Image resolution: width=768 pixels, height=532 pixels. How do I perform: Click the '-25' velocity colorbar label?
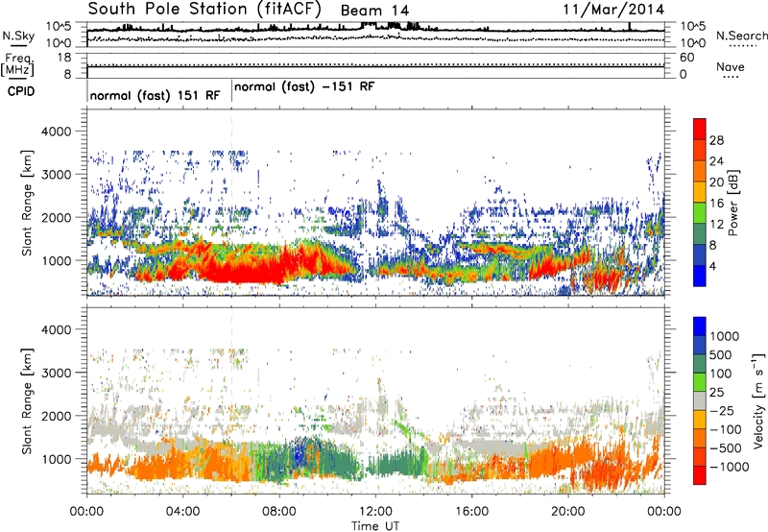point(721,411)
